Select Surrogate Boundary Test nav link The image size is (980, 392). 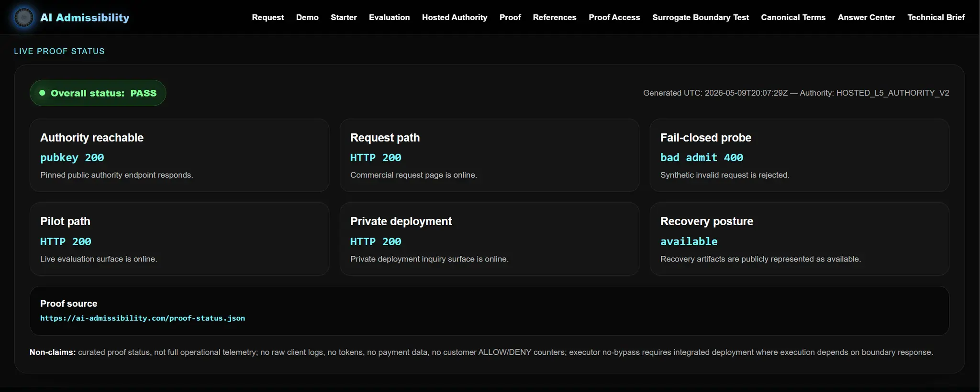tap(701, 17)
